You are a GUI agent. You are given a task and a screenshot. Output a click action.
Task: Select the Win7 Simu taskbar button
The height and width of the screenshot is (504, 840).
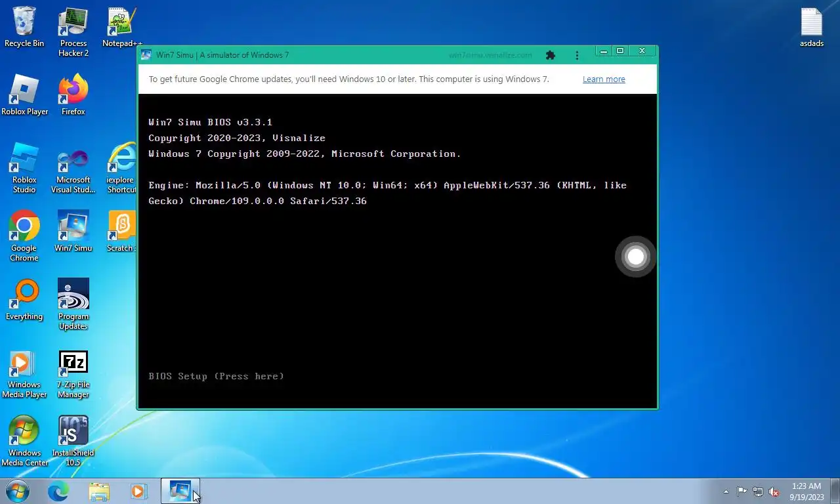point(180,491)
